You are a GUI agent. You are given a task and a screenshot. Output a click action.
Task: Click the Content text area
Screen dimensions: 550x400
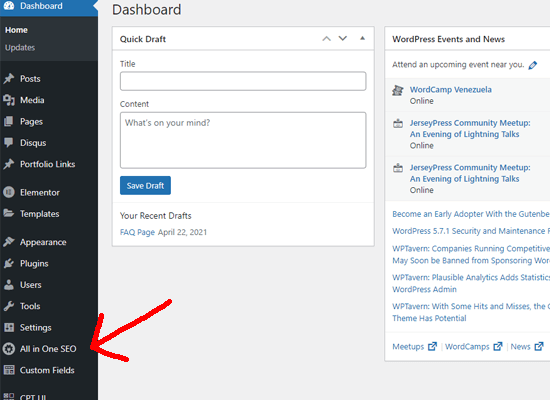(x=243, y=140)
